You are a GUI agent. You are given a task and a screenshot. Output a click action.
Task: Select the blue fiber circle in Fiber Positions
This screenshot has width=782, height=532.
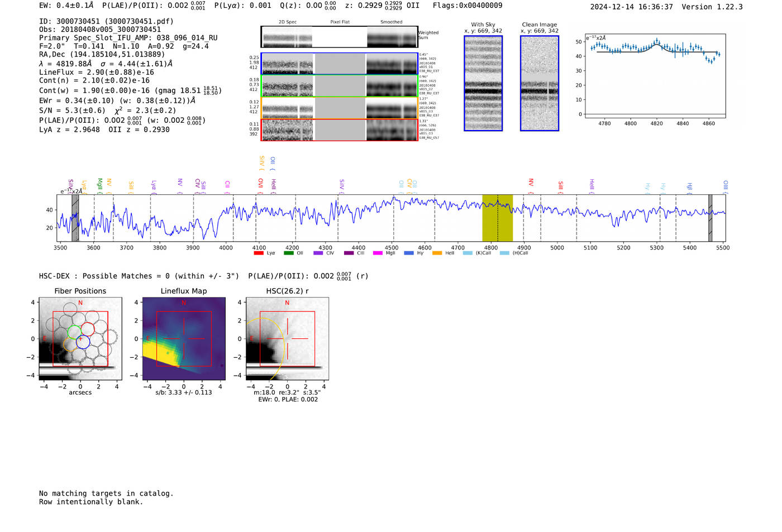[x=83, y=342]
